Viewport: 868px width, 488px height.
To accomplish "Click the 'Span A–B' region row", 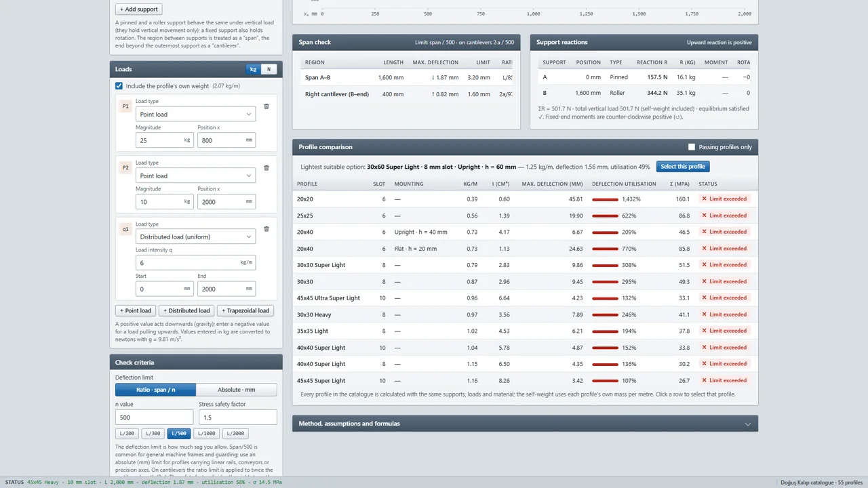I will (406, 77).
